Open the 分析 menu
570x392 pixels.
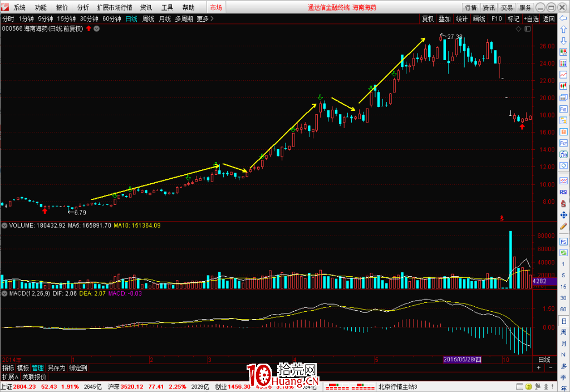tap(83, 7)
